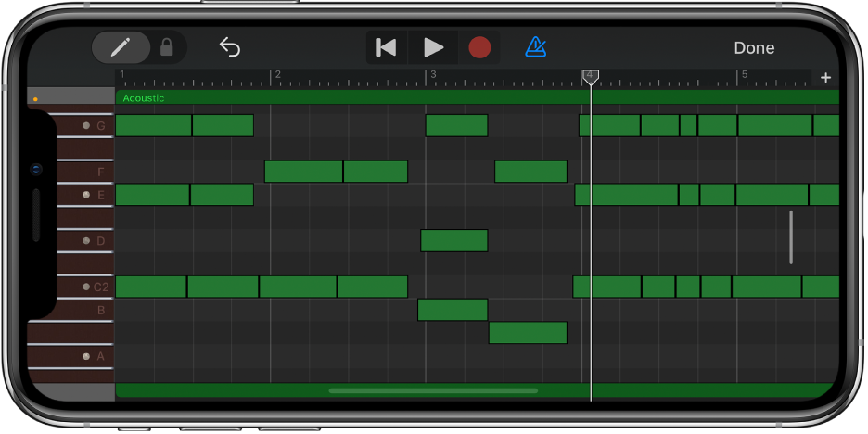Viewport: 868px width, 434px height.
Task: Select first C2 note at bar 1
Action: (150, 287)
